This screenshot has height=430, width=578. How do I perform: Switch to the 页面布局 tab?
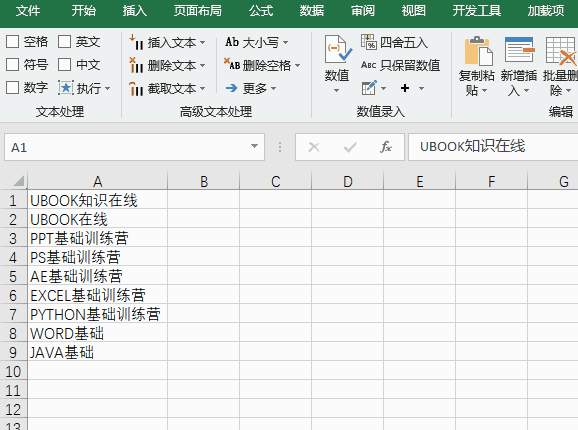[x=198, y=11]
